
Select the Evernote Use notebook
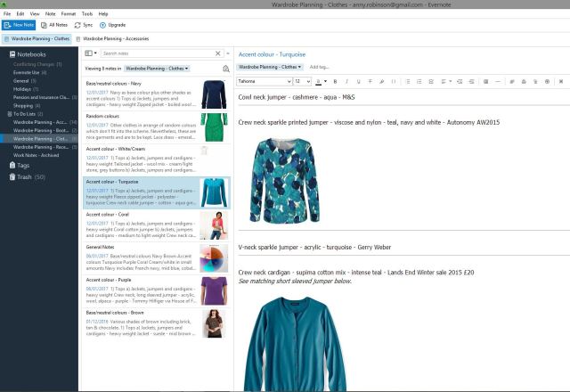pyautogui.click(x=29, y=72)
